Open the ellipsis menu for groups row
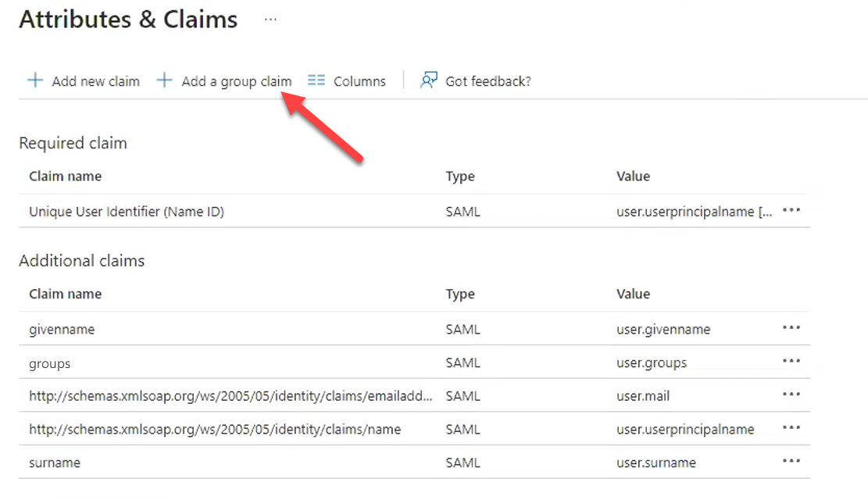 coord(791,361)
